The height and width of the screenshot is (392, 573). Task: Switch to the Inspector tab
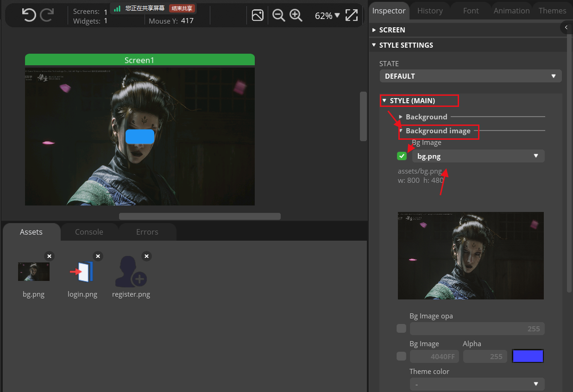389,11
